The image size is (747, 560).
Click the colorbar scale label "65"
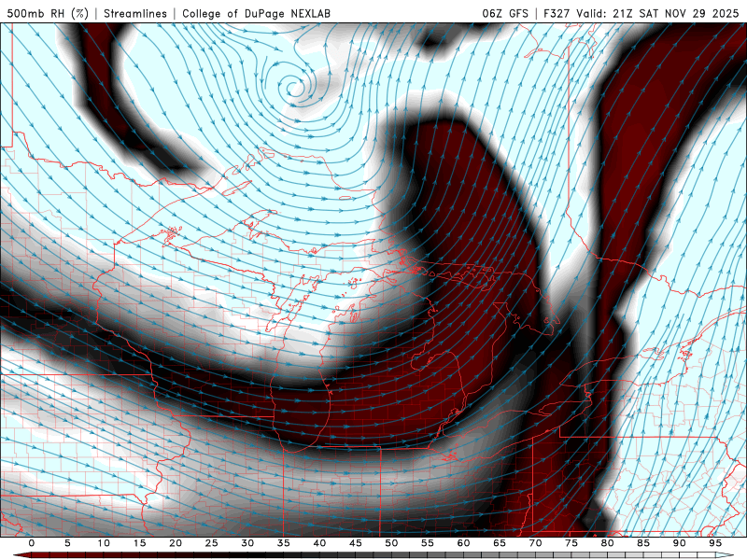click(x=500, y=543)
